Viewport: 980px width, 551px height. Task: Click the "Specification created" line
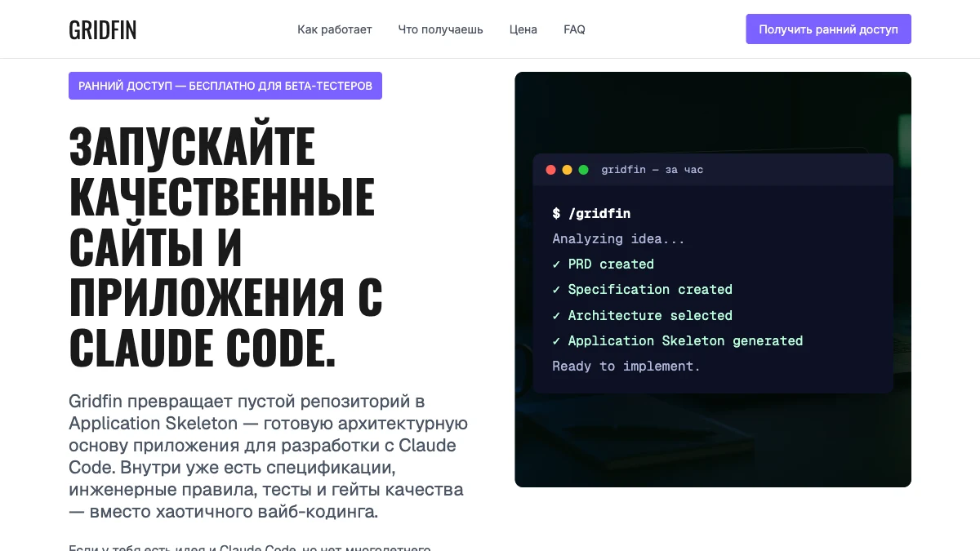642,290
